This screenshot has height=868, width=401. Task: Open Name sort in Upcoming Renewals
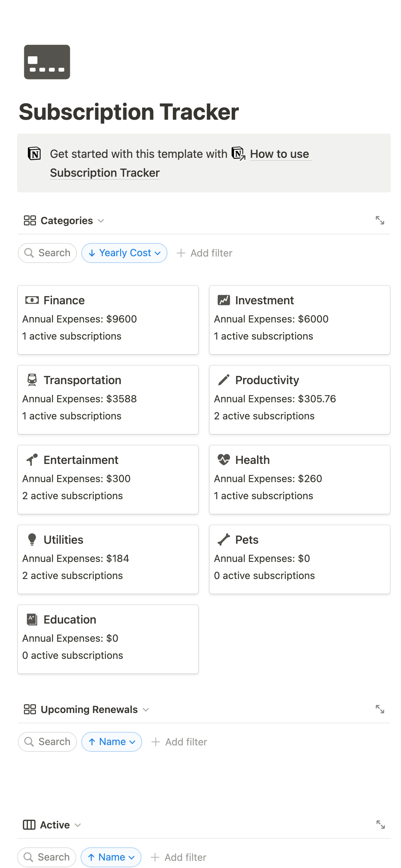[112, 742]
